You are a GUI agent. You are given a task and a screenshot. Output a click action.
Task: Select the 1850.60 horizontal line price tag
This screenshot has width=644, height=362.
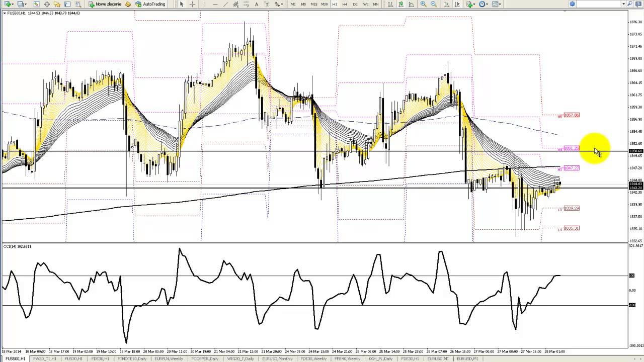(636, 151)
